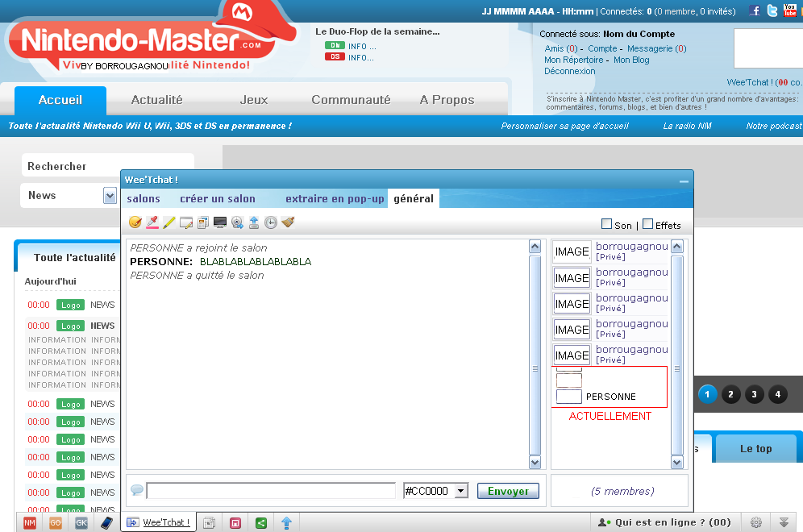Open the Amis (0) link
The width and height of the screenshot is (803, 532).
[561, 48]
